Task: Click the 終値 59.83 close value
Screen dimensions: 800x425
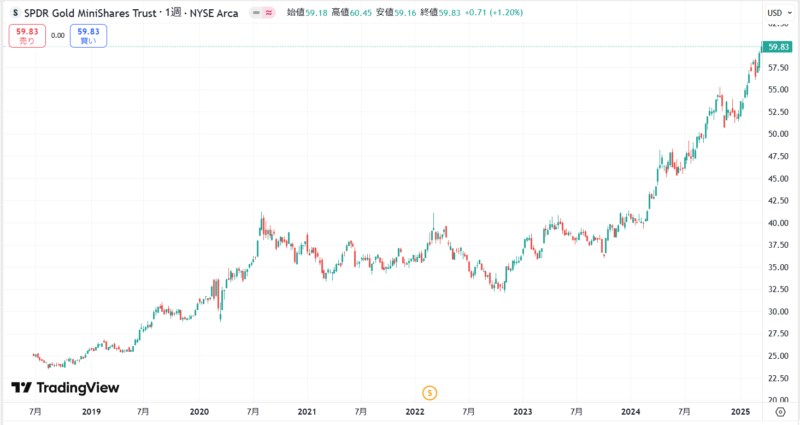Action: [440, 13]
